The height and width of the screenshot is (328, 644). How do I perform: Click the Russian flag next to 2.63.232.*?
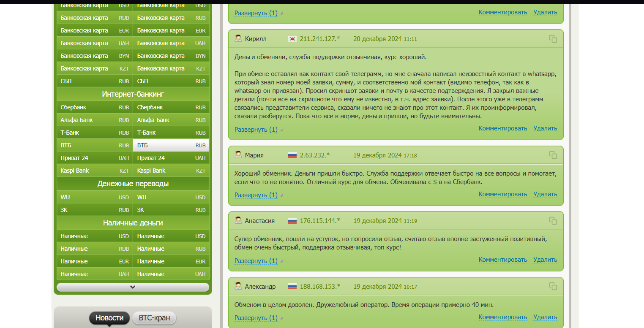pyautogui.click(x=292, y=155)
